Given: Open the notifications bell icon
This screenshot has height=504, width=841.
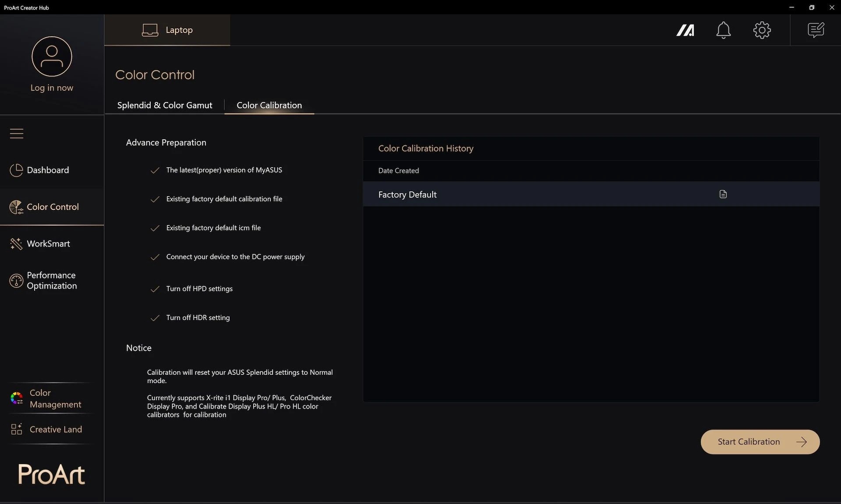Looking at the screenshot, I should point(723,30).
